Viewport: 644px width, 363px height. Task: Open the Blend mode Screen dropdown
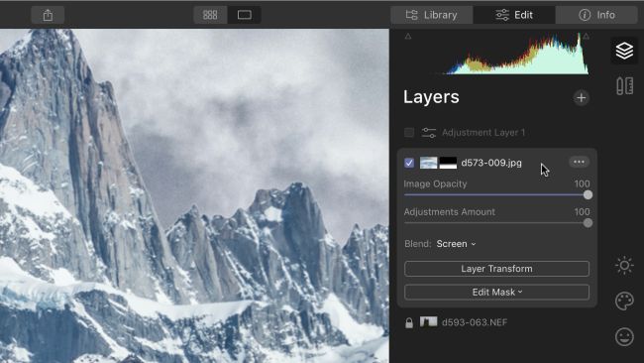coord(456,244)
